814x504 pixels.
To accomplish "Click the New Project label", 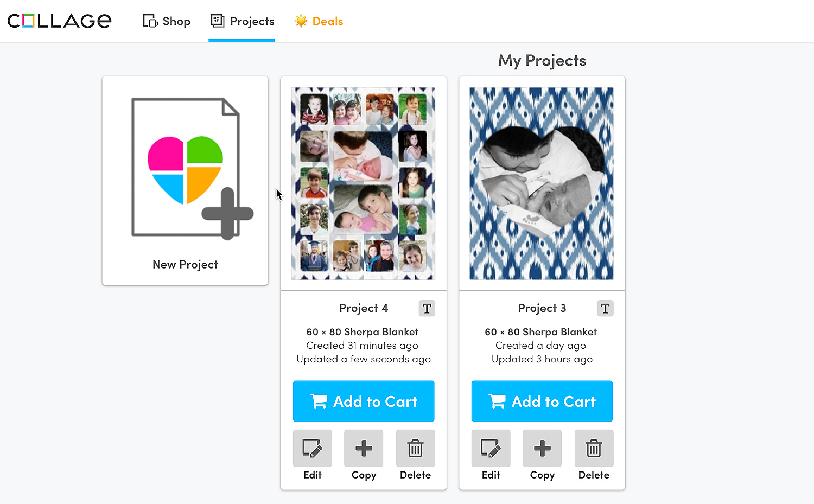I will (185, 264).
